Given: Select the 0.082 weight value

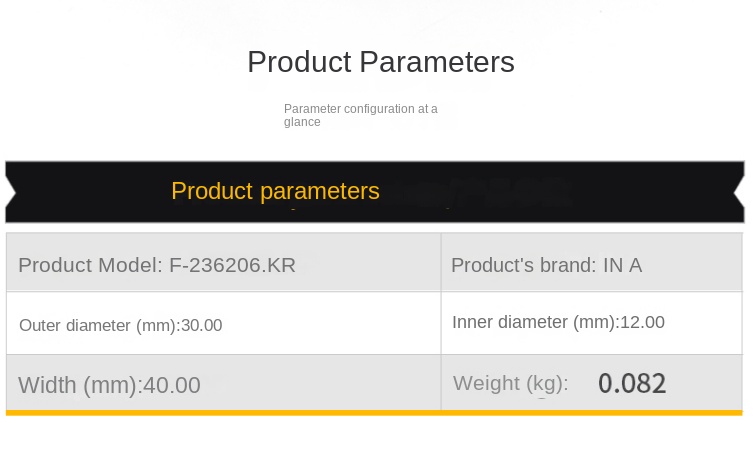Looking at the screenshot, I should coord(632,384).
